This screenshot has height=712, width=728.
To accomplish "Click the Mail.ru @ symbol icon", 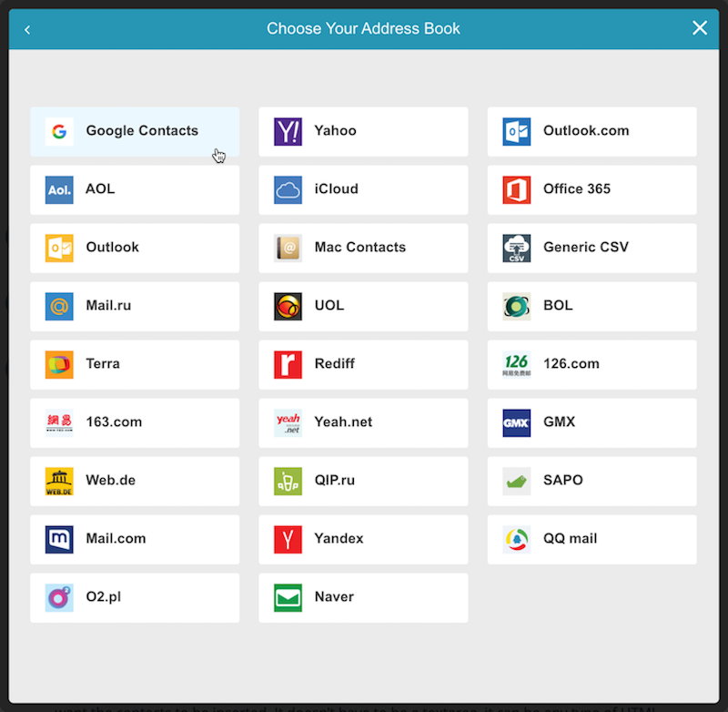I will coord(59,307).
